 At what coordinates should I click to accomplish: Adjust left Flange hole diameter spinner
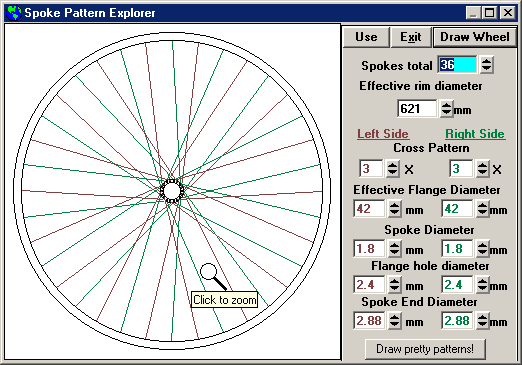click(x=394, y=285)
